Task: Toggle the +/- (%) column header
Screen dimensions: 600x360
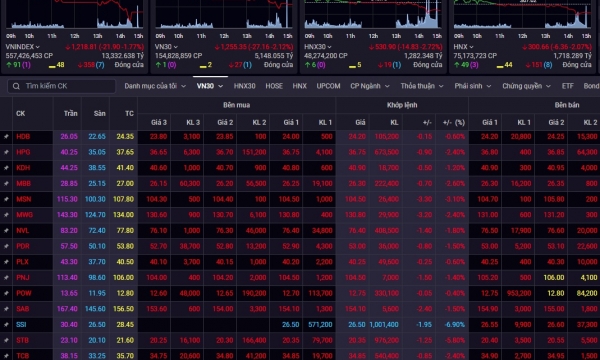Action: click(454, 122)
